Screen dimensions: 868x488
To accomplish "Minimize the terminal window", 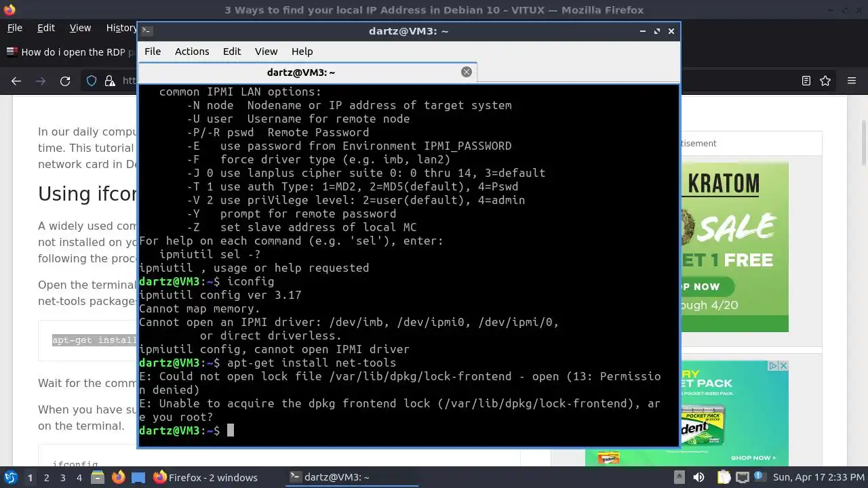I will [x=642, y=31].
